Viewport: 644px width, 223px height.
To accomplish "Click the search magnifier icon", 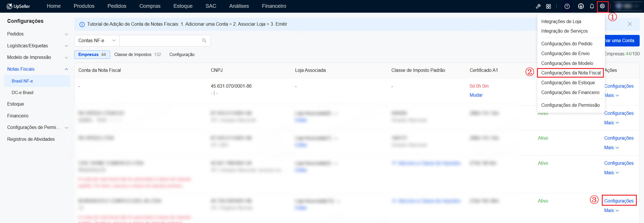I will coord(204,41).
